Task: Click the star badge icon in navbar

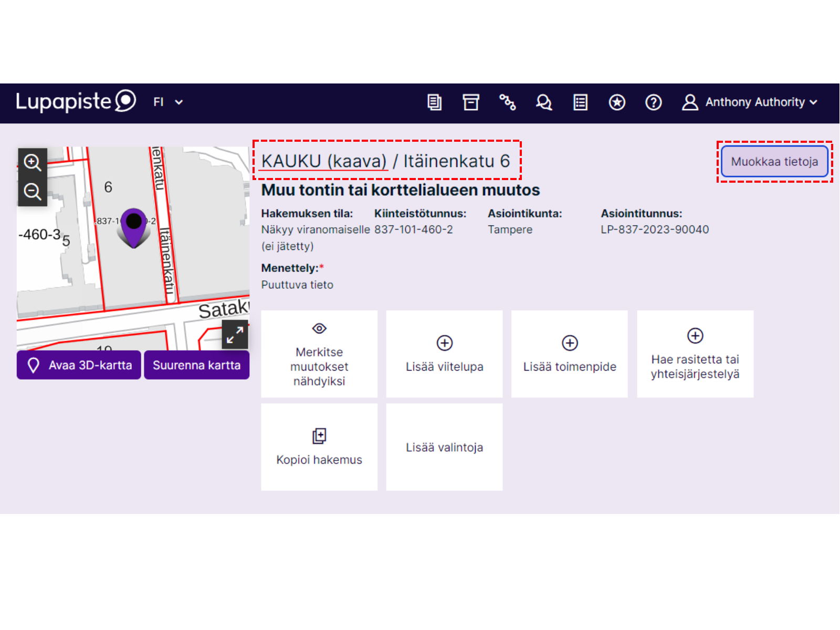Action: [617, 102]
